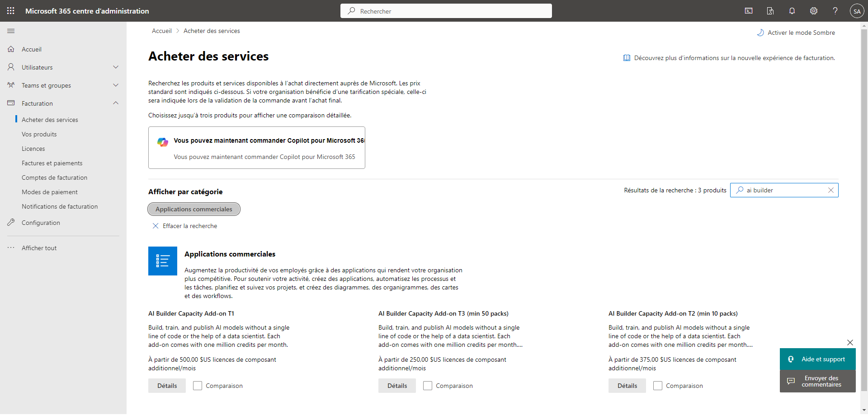Click the book icon beside billing info link
This screenshot has height=415, width=868.
[x=627, y=58]
